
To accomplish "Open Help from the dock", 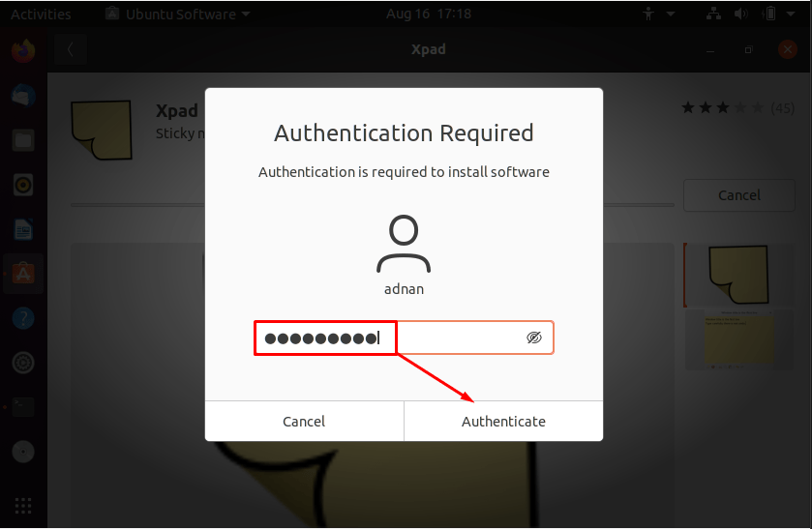I will [x=23, y=318].
